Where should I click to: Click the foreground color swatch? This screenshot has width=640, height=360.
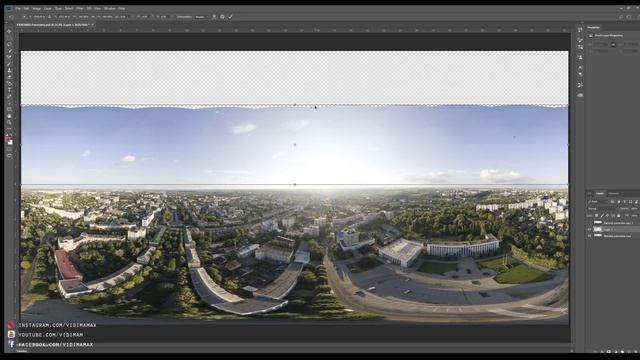coord(8,139)
